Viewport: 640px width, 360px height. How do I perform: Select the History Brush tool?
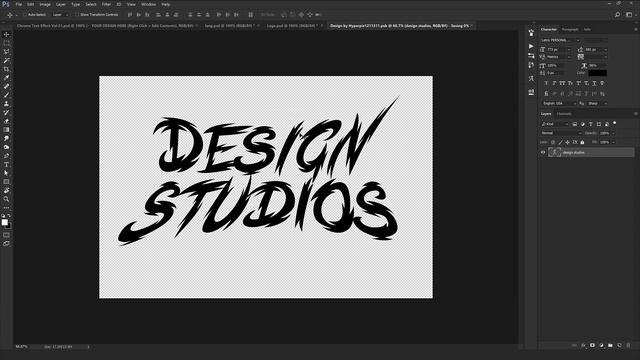point(6,112)
